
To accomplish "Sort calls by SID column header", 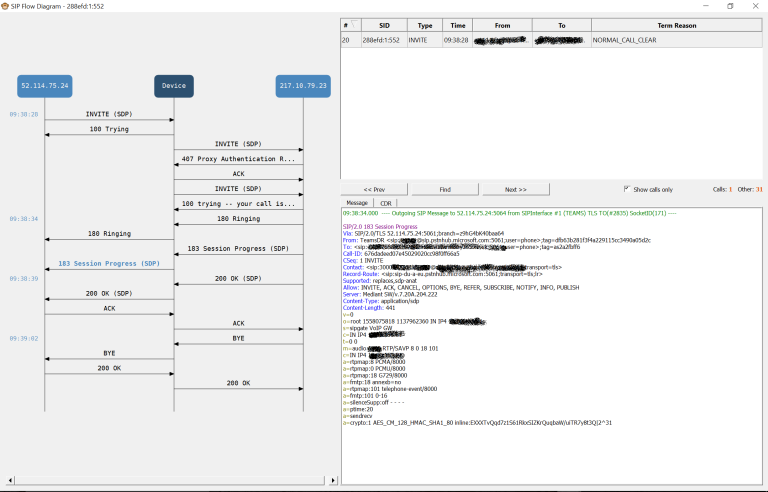I will [382, 25].
